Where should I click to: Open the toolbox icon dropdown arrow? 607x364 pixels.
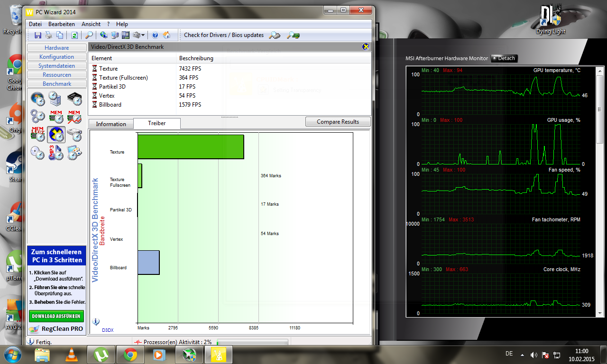[143, 35]
